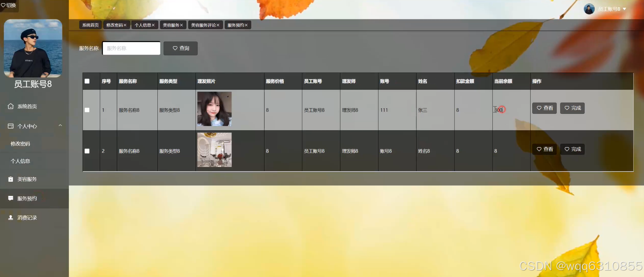Close the 修改密码 tab
The height and width of the screenshot is (277, 644).
tap(125, 25)
